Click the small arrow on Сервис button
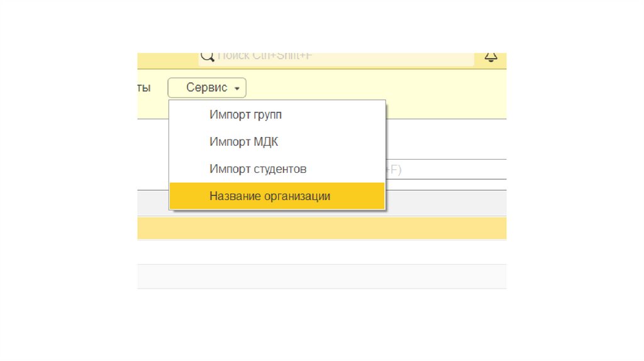 236,89
